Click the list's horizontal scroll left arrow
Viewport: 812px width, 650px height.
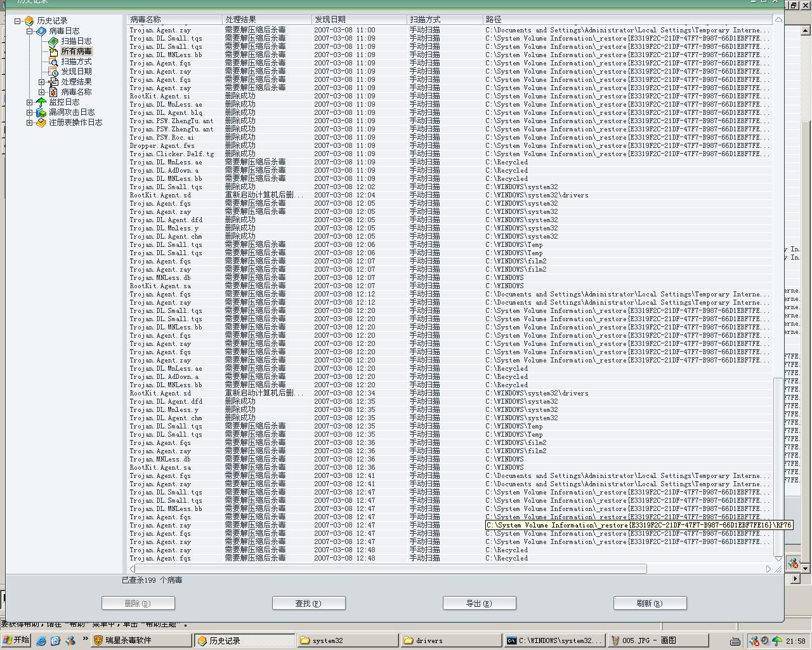click(132, 569)
